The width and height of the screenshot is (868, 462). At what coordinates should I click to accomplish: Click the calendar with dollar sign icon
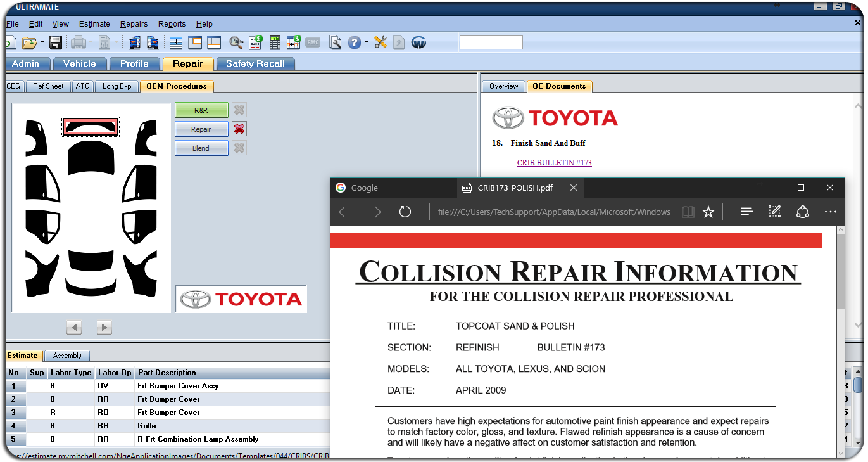(x=294, y=43)
